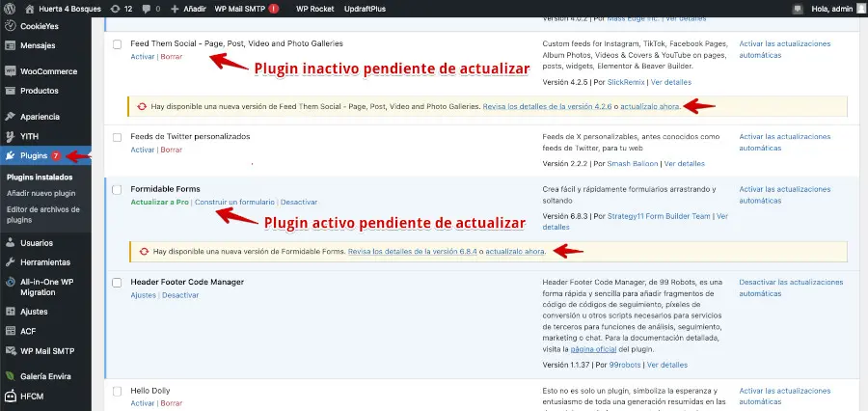
Task: Review version 4.2.6 details link
Action: click(x=547, y=106)
